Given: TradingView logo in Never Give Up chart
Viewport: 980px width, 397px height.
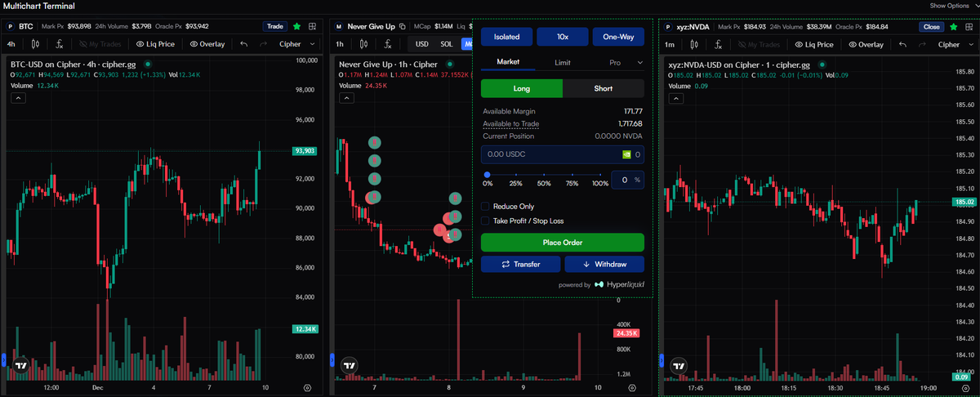Looking at the screenshot, I should point(350,366).
